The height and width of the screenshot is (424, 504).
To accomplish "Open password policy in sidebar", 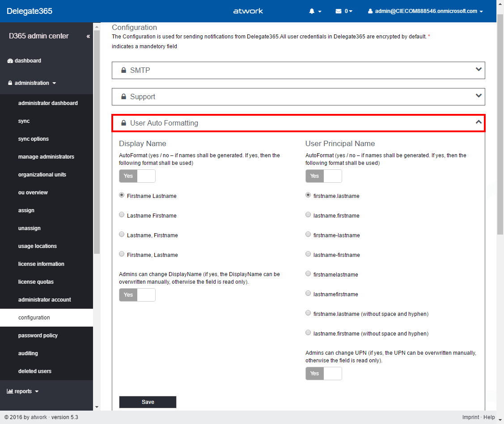I will 38,336.
